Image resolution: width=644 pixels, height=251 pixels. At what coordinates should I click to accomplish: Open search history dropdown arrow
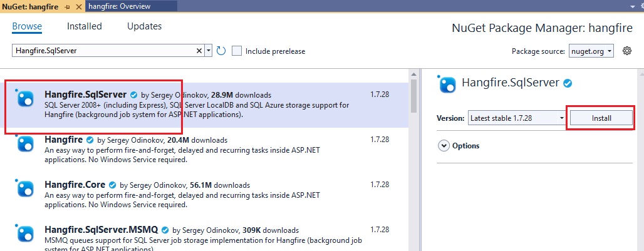coord(209,51)
